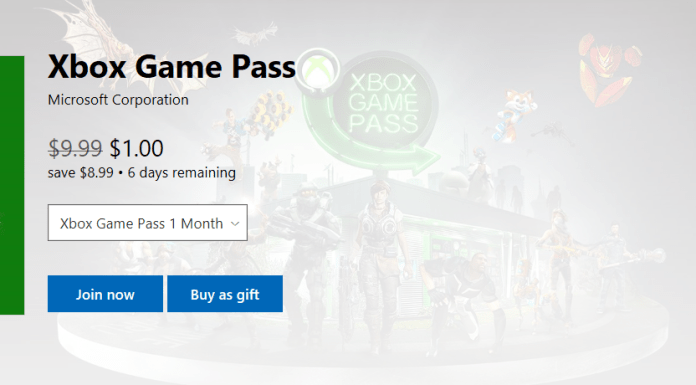Select the save $8.99 text

[x=81, y=173]
